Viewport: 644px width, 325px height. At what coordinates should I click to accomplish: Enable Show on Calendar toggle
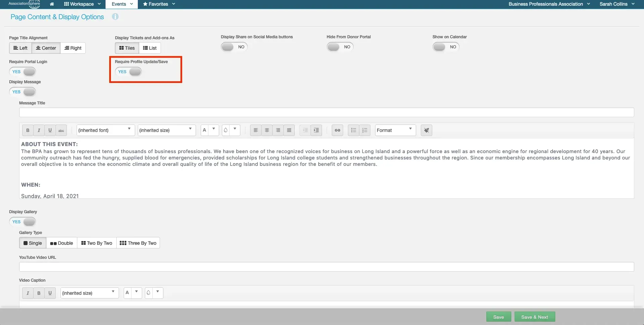pos(446,47)
